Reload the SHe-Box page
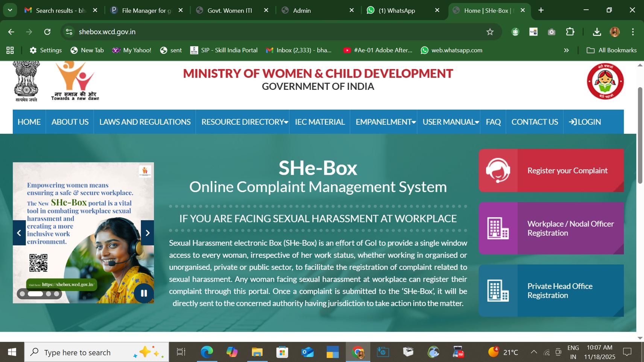The height and width of the screenshot is (362, 644). point(47,32)
